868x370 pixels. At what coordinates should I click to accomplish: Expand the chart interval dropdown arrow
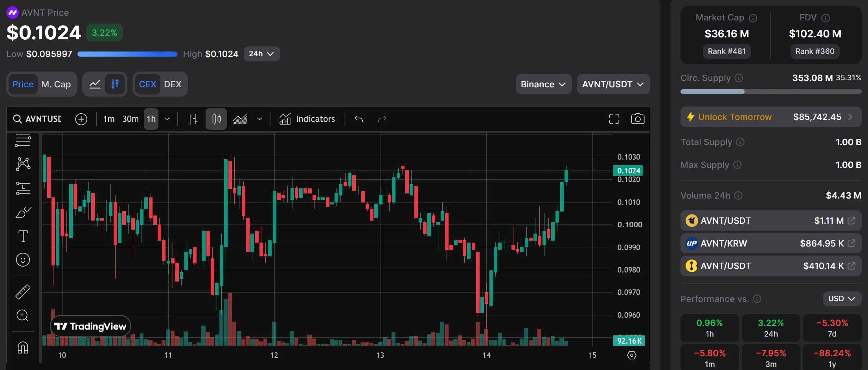167,119
